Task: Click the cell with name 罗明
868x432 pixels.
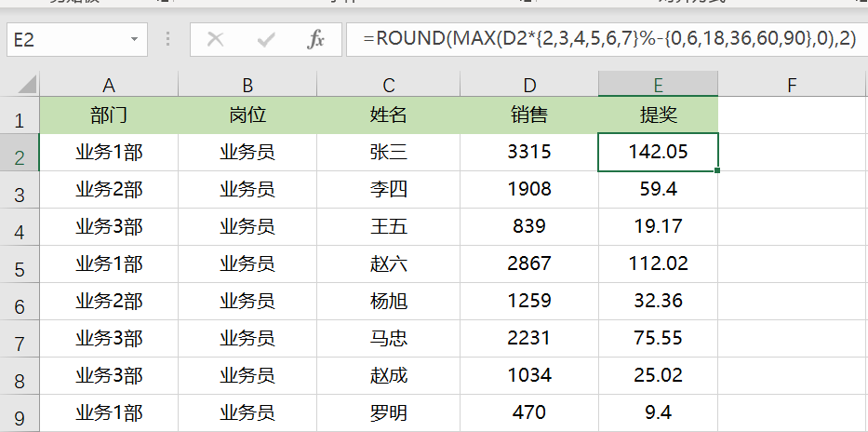Action: (x=389, y=413)
